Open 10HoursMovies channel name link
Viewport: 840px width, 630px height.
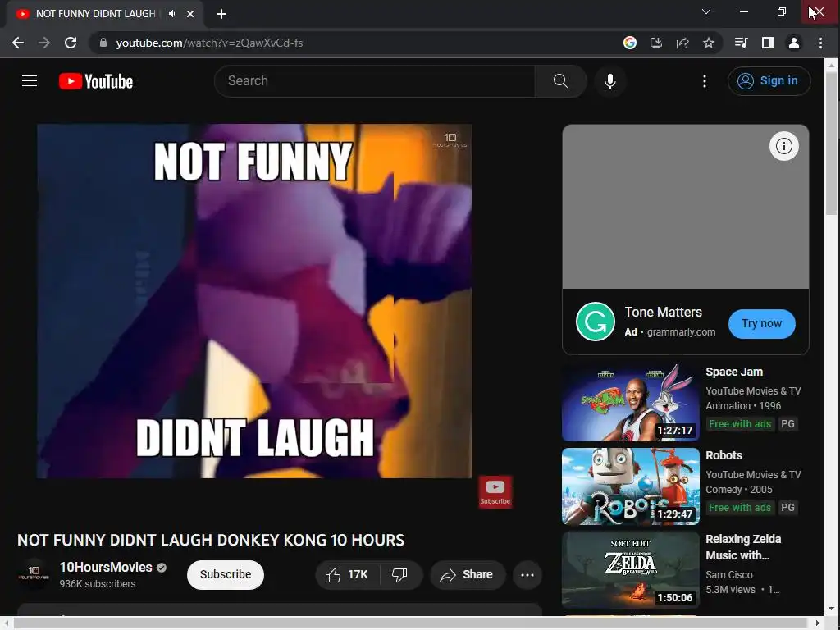click(x=106, y=568)
